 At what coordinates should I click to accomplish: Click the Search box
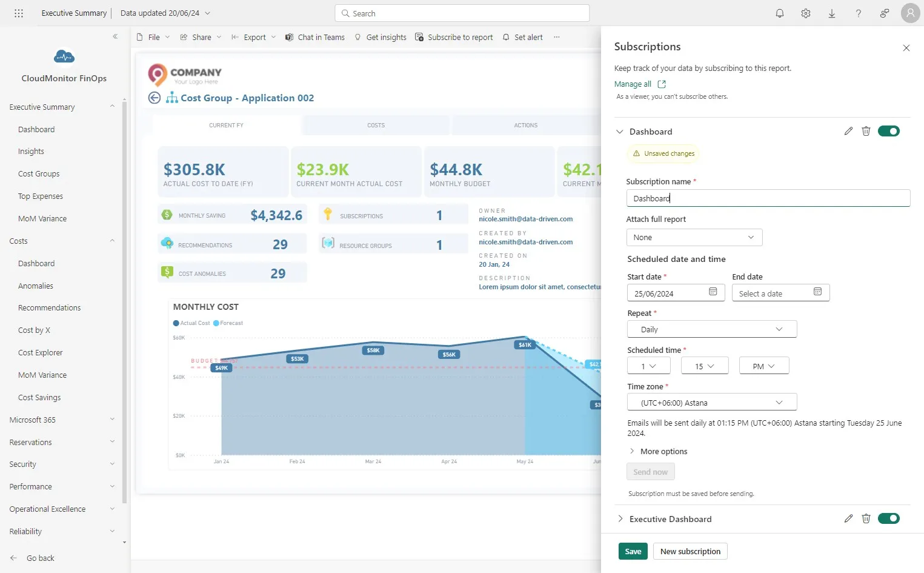tap(462, 13)
